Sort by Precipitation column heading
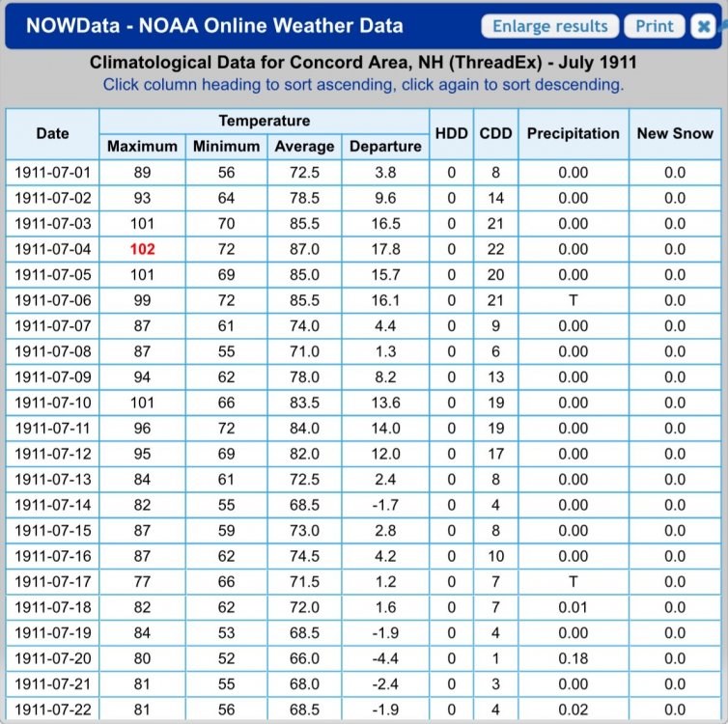The height and width of the screenshot is (724, 728). (x=573, y=133)
